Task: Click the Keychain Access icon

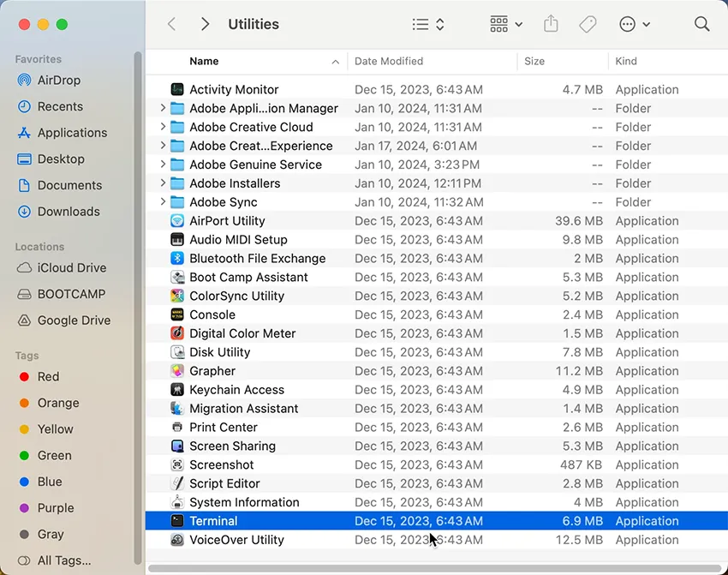Action: coord(177,389)
